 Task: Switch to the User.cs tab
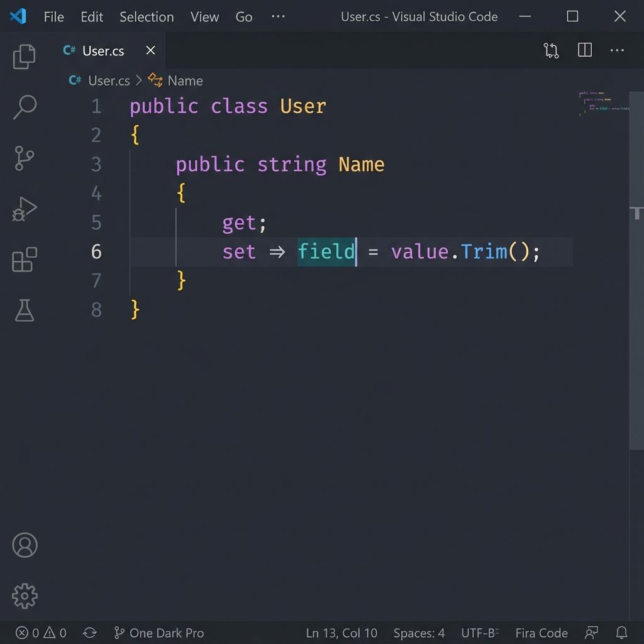pos(103,51)
